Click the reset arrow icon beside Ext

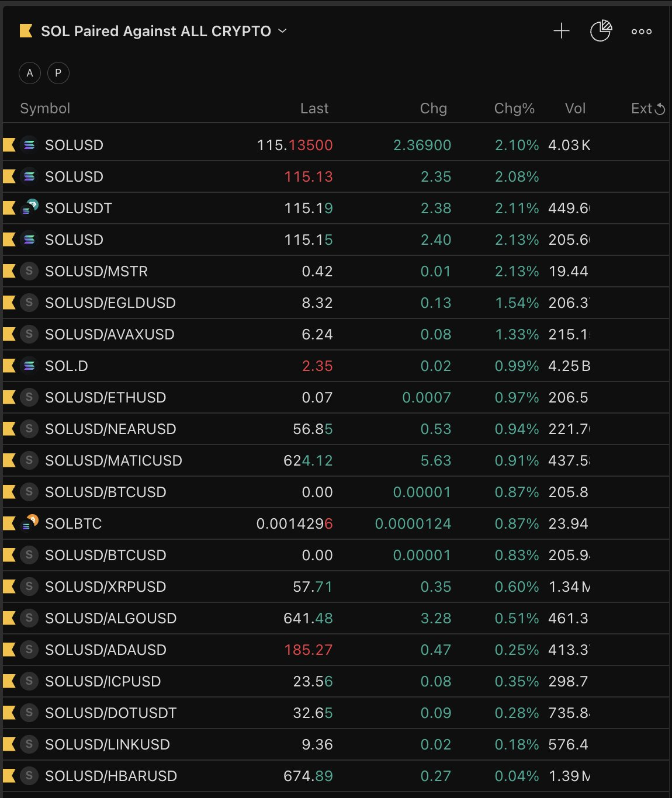point(660,109)
